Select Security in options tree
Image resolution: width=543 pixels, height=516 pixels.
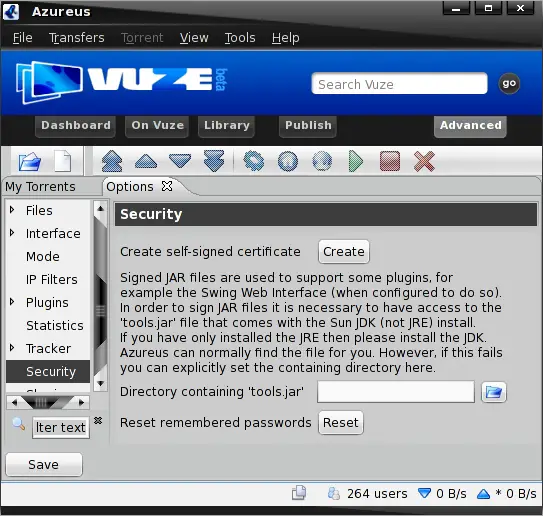click(x=48, y=372)
